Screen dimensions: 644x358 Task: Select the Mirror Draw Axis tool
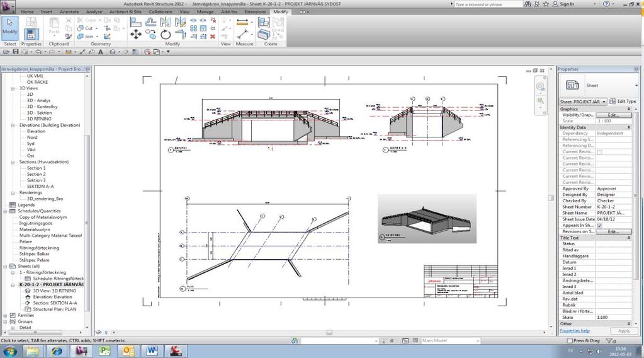pos(180,22)
